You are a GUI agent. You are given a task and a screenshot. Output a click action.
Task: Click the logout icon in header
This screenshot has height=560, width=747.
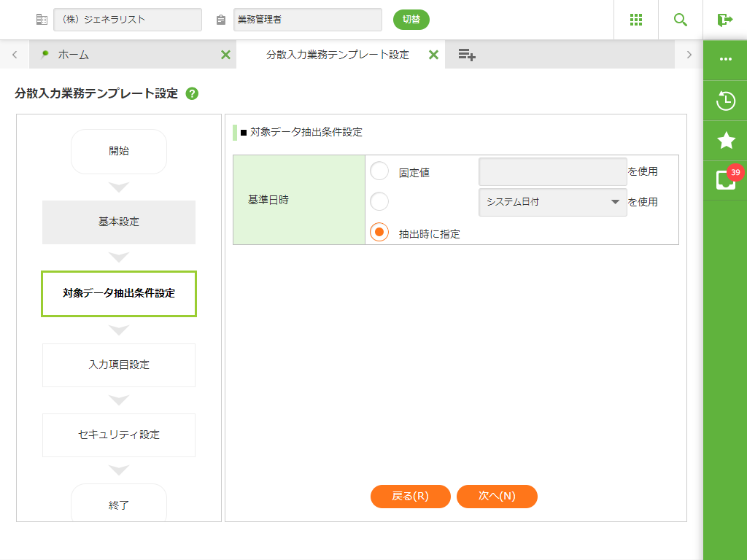click(724, 20)
